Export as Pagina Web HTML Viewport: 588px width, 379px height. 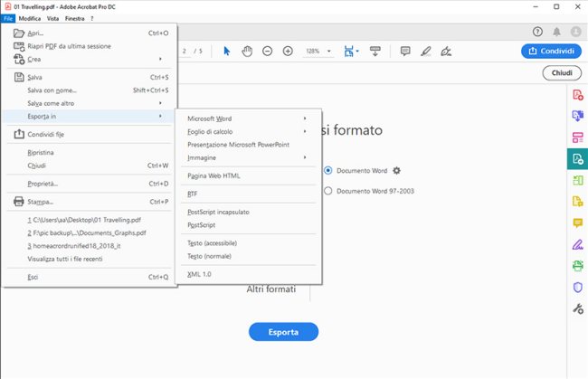click(248, 175)
